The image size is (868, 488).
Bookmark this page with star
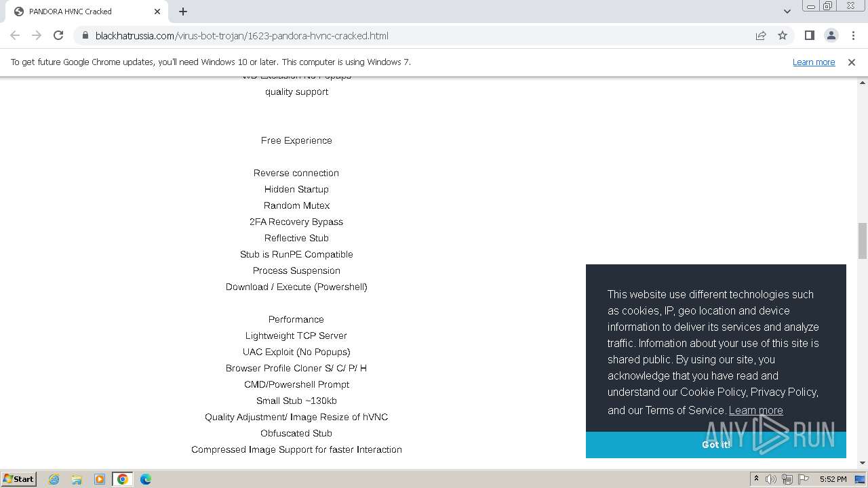(x=783, y=35)
